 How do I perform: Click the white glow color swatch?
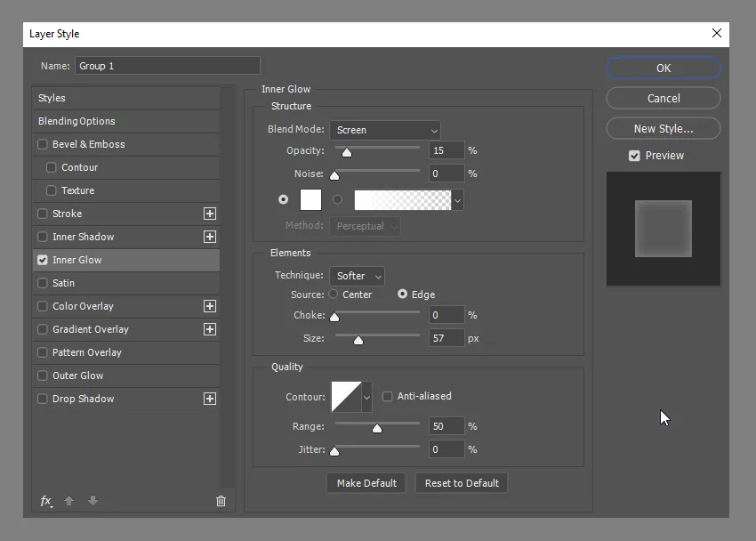(x=311, y=200)
